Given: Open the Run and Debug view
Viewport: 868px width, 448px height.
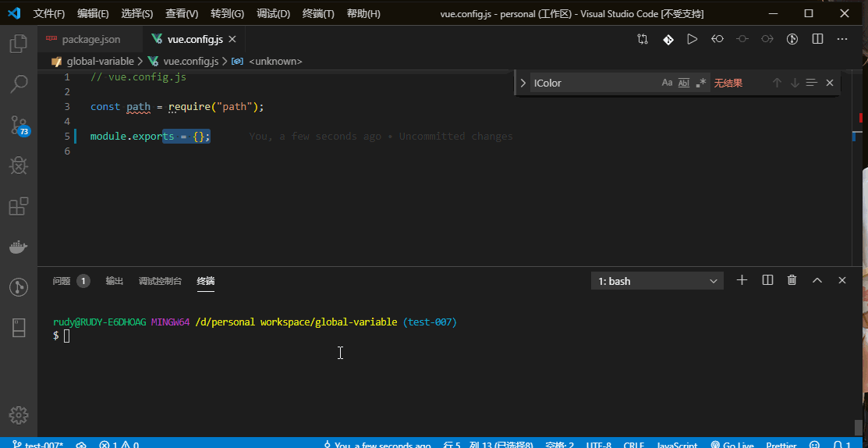Looking at the screenshot, I should 19,165.
